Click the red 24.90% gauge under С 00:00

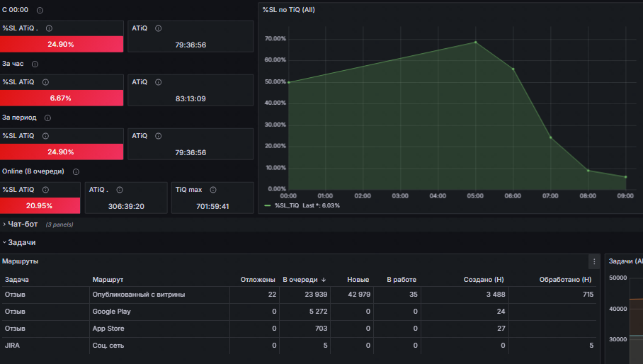[x=62, y=44]
